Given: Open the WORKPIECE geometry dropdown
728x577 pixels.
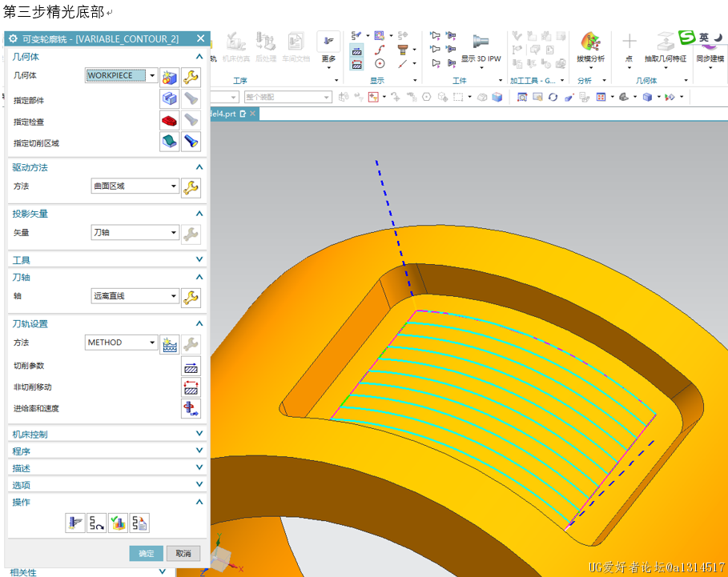Looking at the screenshot, I should [152, 76].
